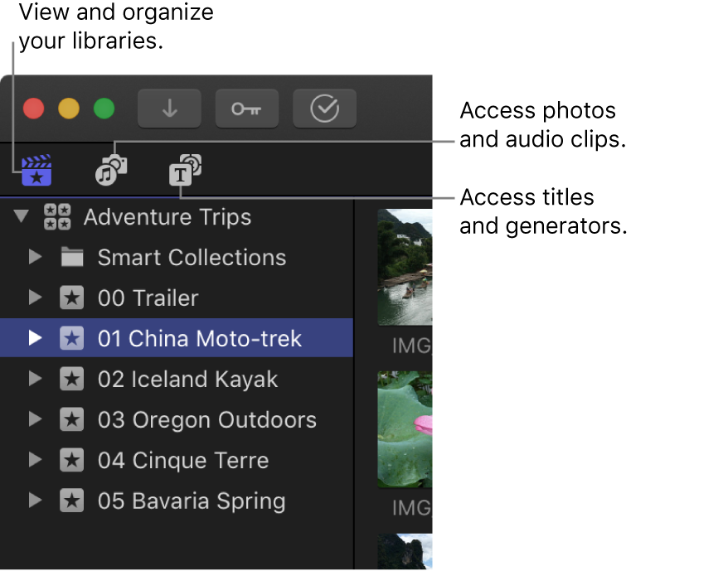Image resolution: width=728 pixels, height=571 pixels.
Task: Expand the 02 Iceland Kayak event
Action: pyautogui.click(x=35, y=379)
